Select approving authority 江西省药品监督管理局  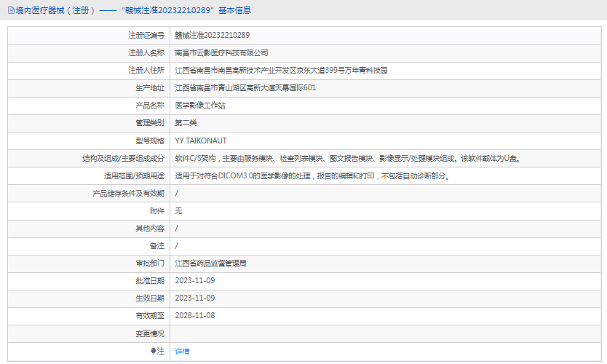210,264
